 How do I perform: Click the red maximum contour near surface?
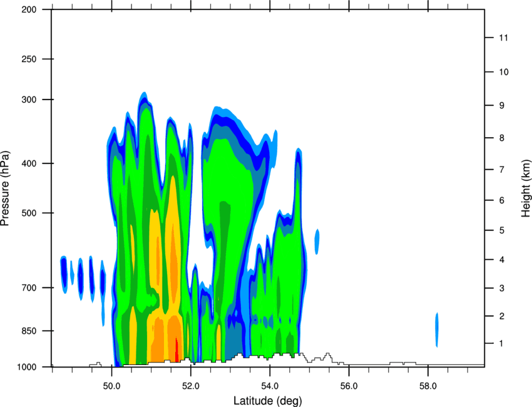click(176, 350)
